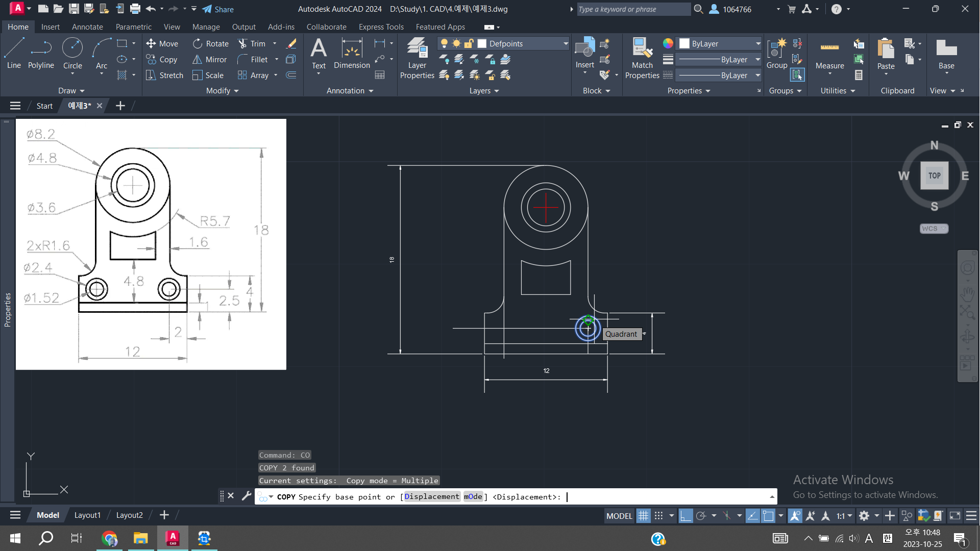This screenshot has height=551, width=980.
Task: Click the Mirror tool
Action: point(210,60)
